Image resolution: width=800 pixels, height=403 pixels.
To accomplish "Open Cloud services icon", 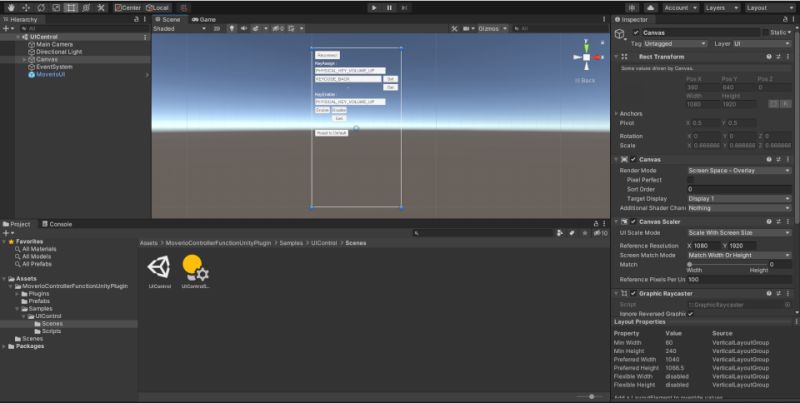I will (651, 8).
